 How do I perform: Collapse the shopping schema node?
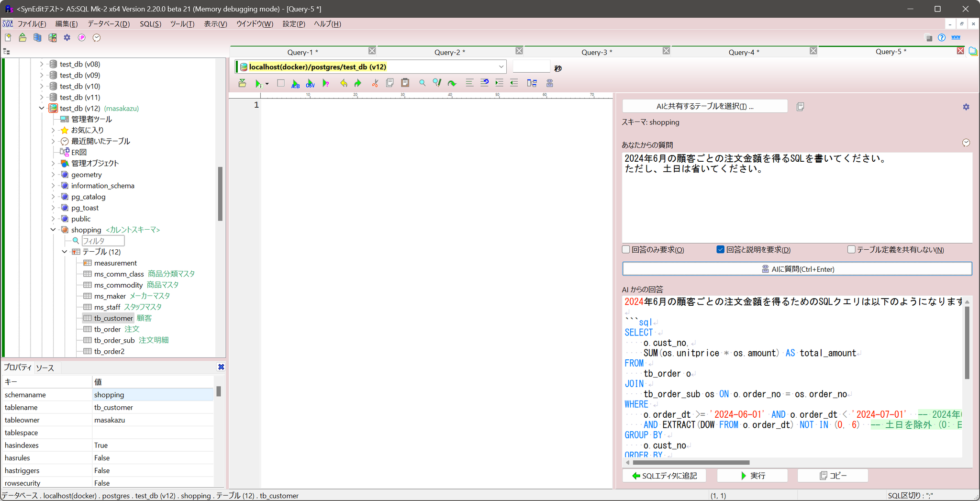(x=53, y=230)
